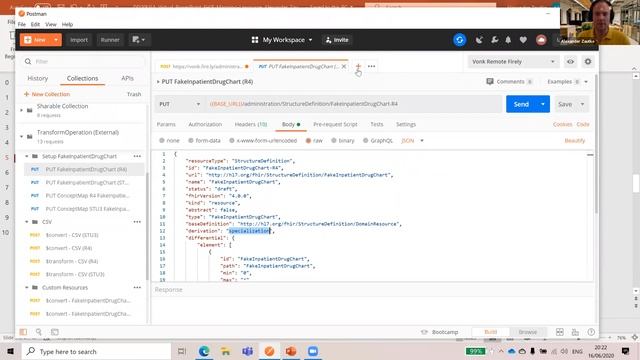Switch to the APIs tab

[127, 78]
